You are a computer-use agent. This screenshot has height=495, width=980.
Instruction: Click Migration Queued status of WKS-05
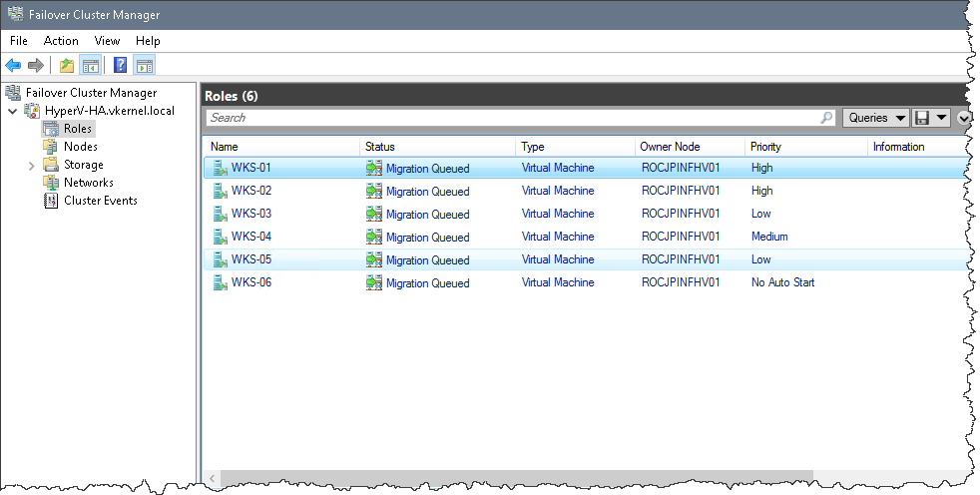point(427,260)
